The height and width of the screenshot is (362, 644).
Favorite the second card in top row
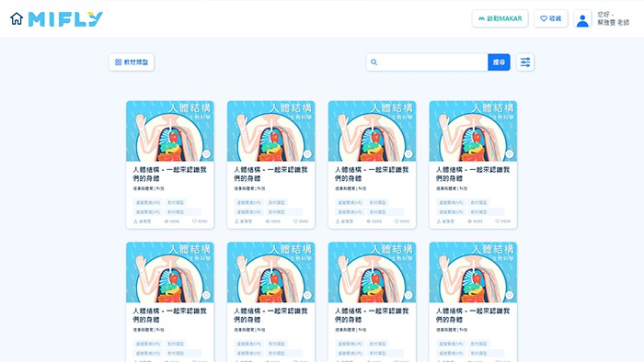pos(307,154)
